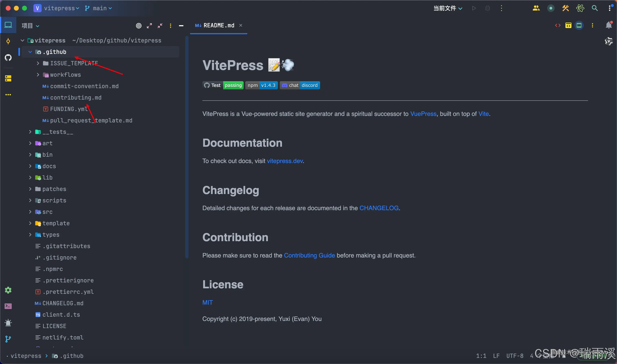Open contributing.md in project tree
This screenshot has height=364, width=617.
[x=75, y=98]
